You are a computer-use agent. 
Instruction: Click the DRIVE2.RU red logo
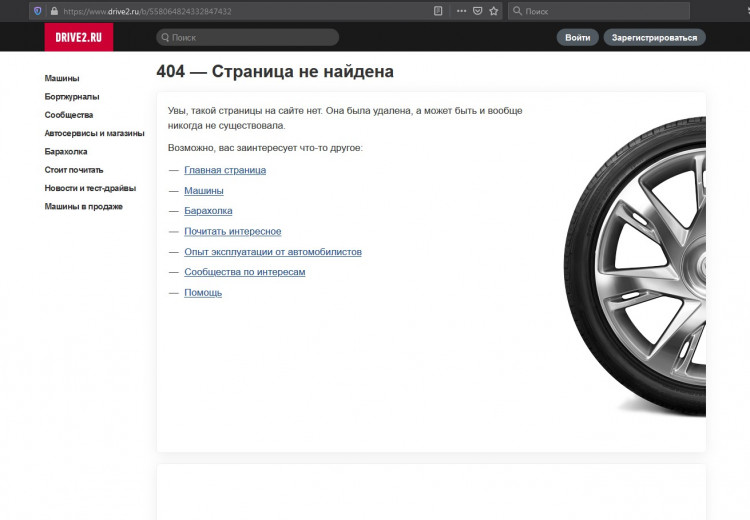click(x=79, y=37)
